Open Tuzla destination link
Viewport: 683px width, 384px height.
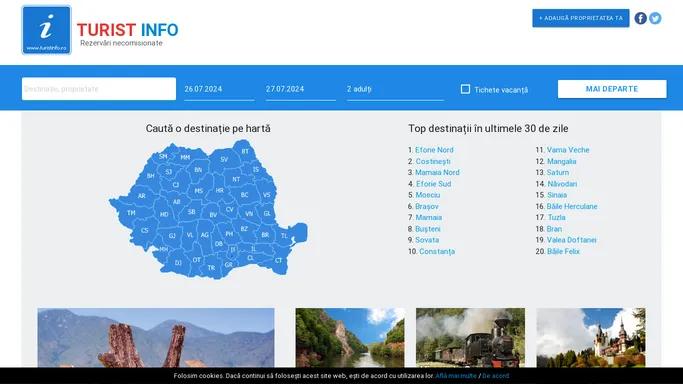coord(556,217)
